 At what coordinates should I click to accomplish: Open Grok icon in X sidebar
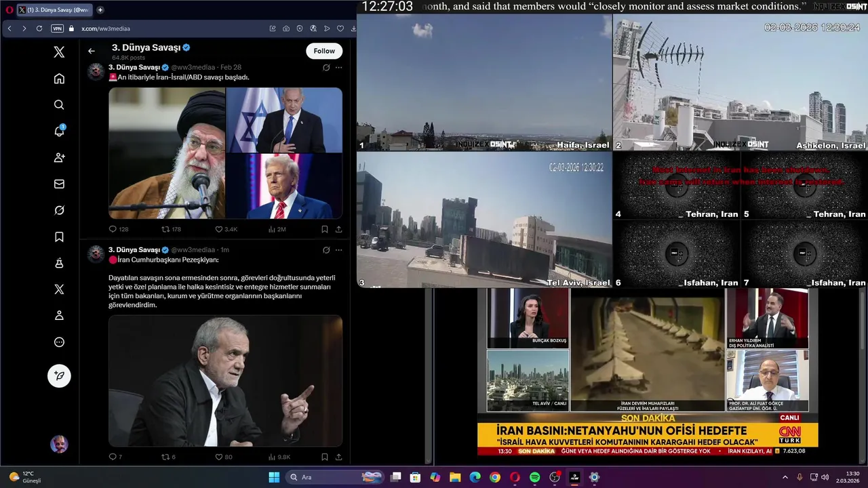(x=59, y=210)
